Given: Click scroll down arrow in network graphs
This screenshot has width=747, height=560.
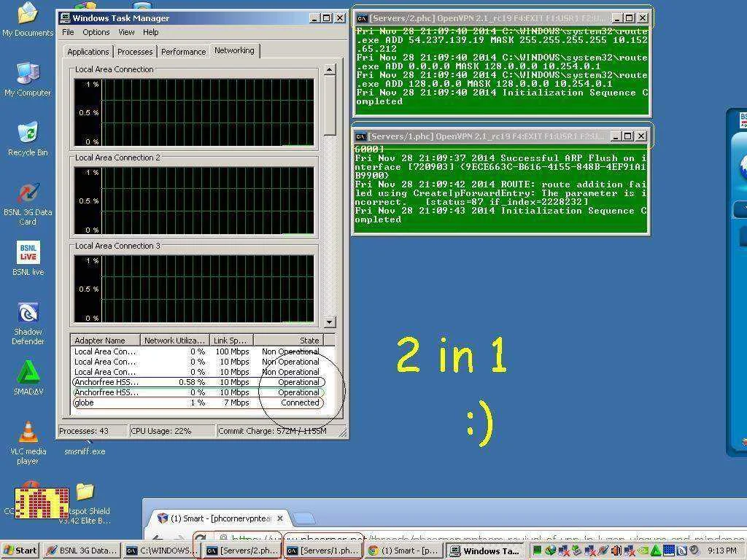Looking at the screenshot, I should tap(330, 322).
